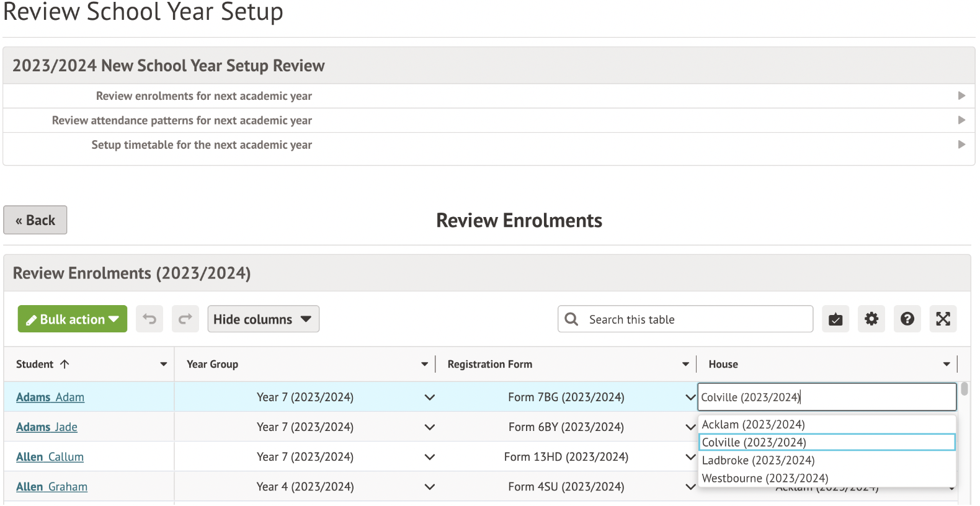The height and width of the screenshot is (506, 980).
Task: Click the calendar check icon
Action: pos(835,319)
